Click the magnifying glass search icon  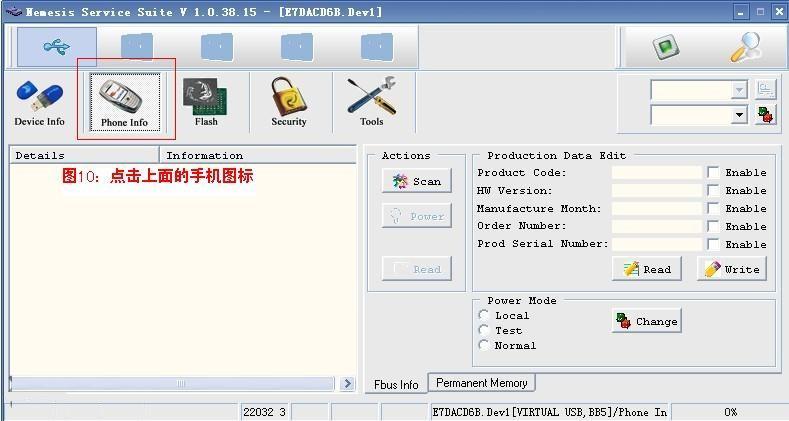coord(746,47)
